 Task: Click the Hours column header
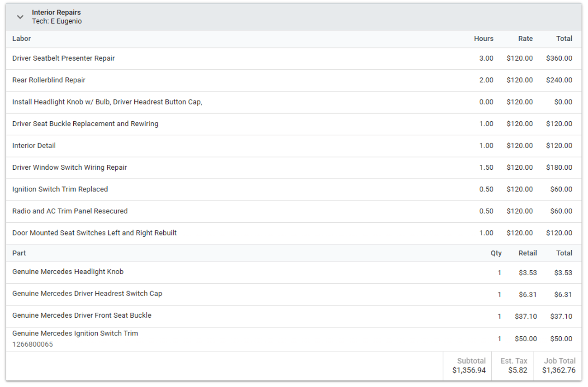(484, 38)
